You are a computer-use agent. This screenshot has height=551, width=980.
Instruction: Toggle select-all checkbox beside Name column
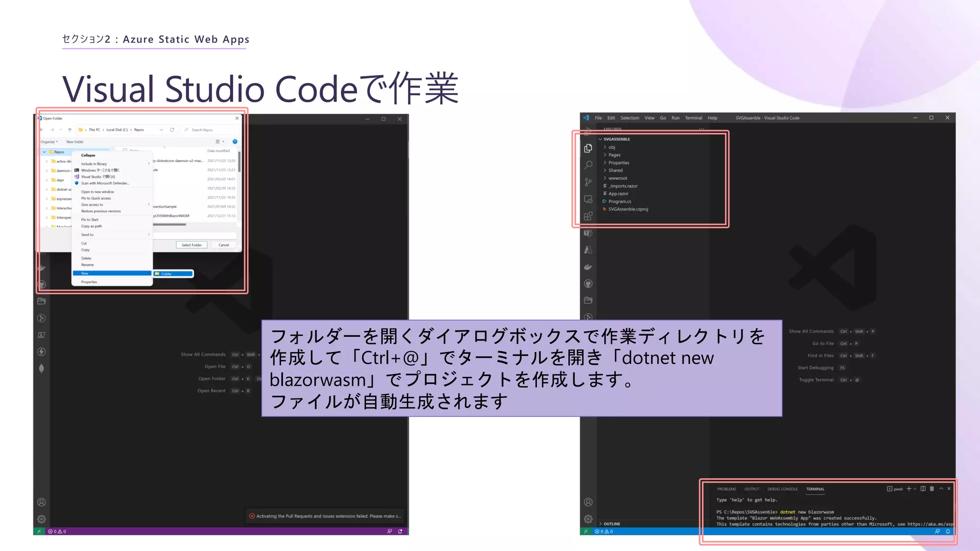tap(125, 150)
